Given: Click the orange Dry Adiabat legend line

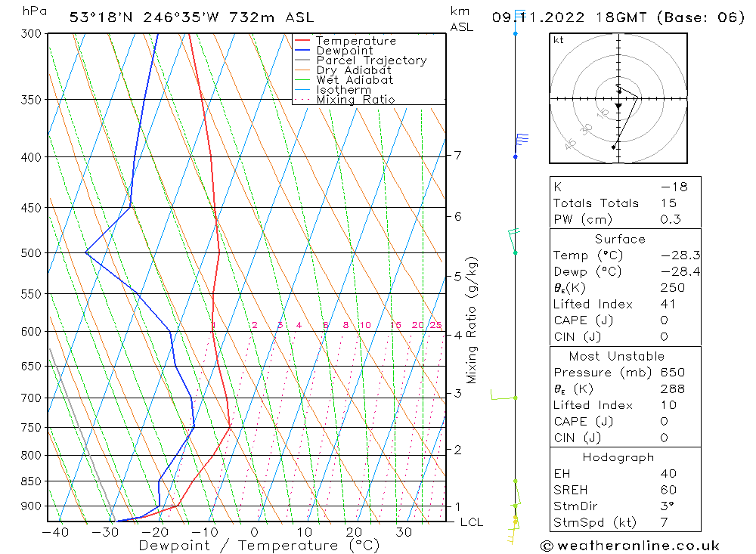Looking at the screenshot, I should coord(302,70).
